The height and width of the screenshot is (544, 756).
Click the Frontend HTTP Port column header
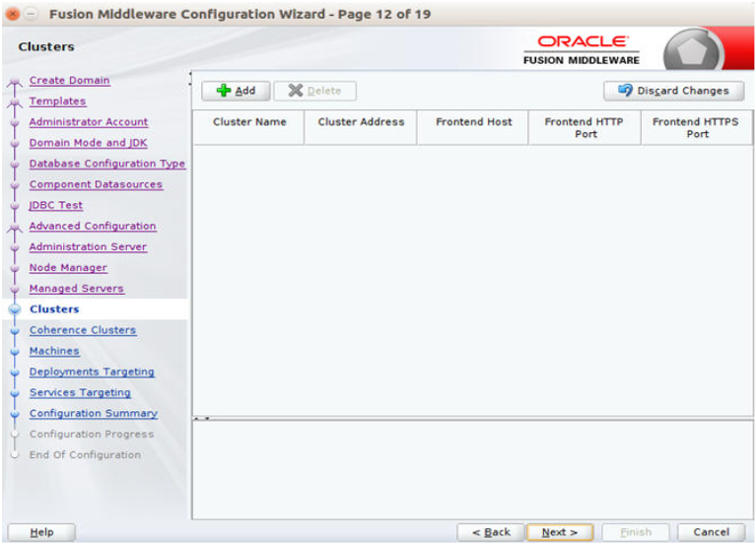coord(584,127)
